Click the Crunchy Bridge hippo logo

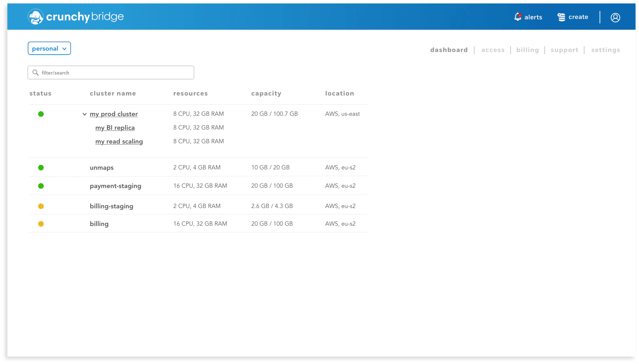pos(35,17)
